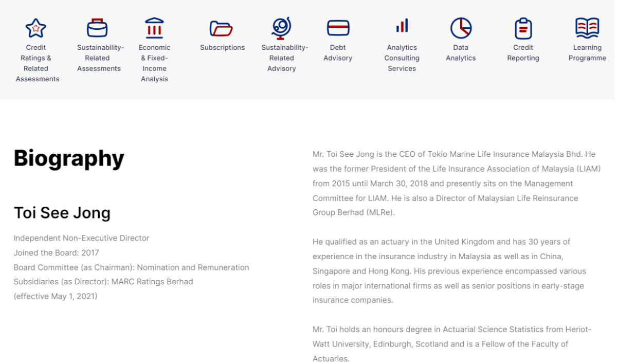Select the Data Analytics label

pos(461,53)
